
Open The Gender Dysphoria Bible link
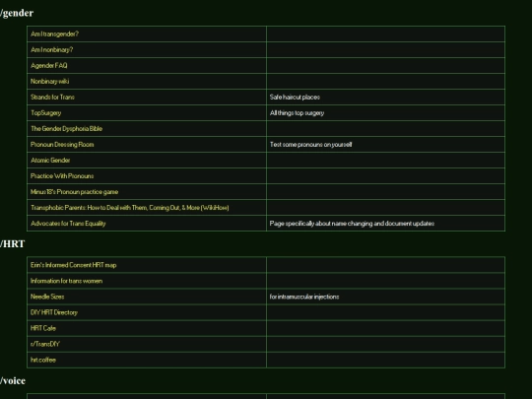pos(67,129)
